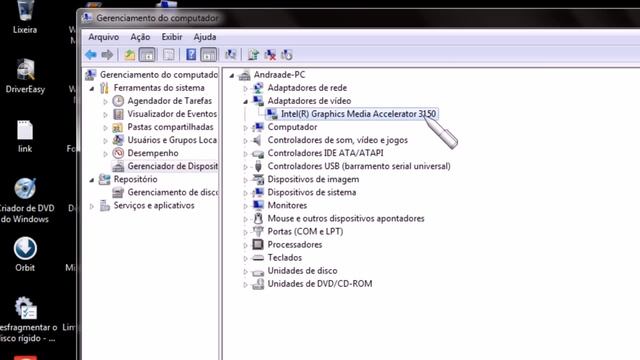Click the uninstall device red X icon
Screen dimensions: 640x360
[x=270, y=54]
